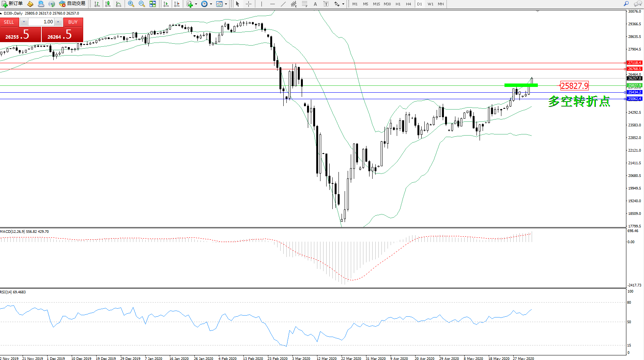
Task: Switch chart to candlestick display
Action: [x=108, y=4]
